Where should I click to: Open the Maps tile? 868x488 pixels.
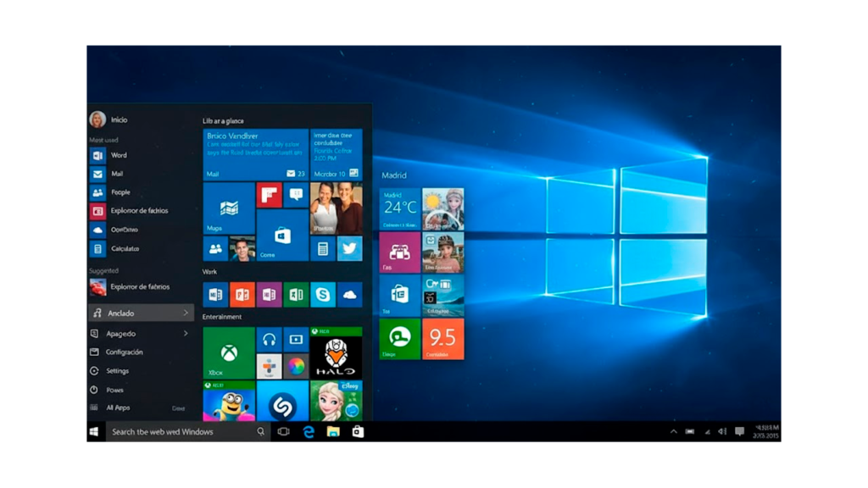point(227,207)
